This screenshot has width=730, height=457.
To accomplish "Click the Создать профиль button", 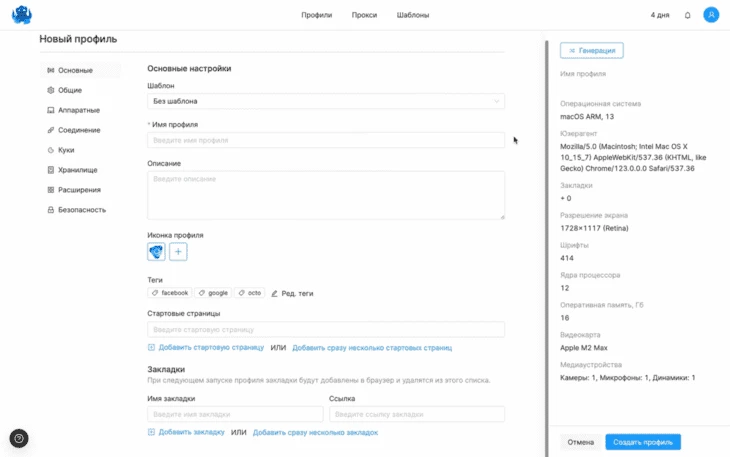I will click(643, 442).
